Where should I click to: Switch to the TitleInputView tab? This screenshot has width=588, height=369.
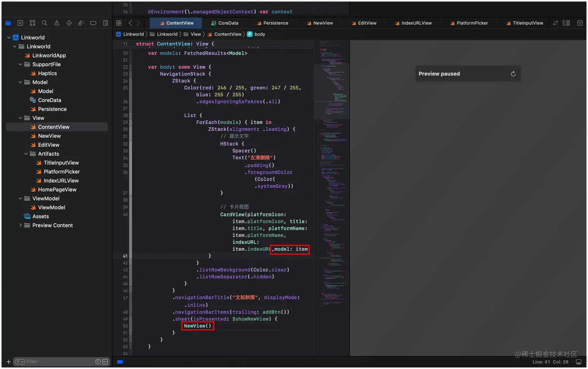(525, 23)
